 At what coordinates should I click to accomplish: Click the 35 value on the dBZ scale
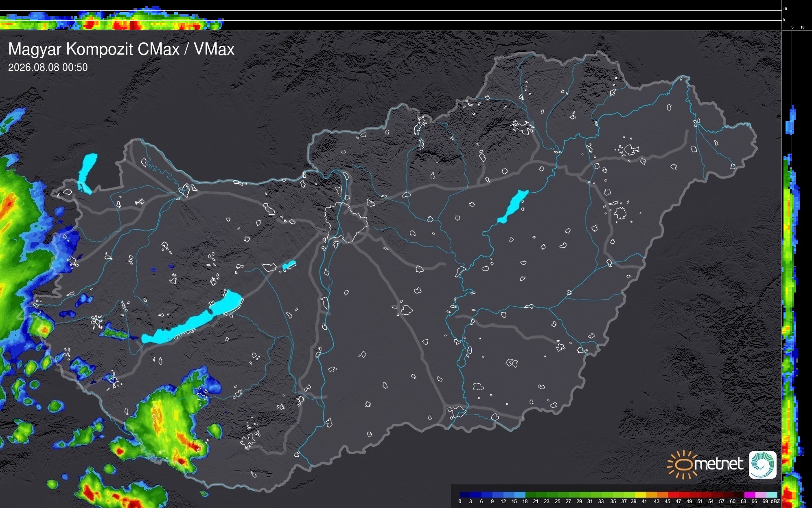[x=613, y=501]
